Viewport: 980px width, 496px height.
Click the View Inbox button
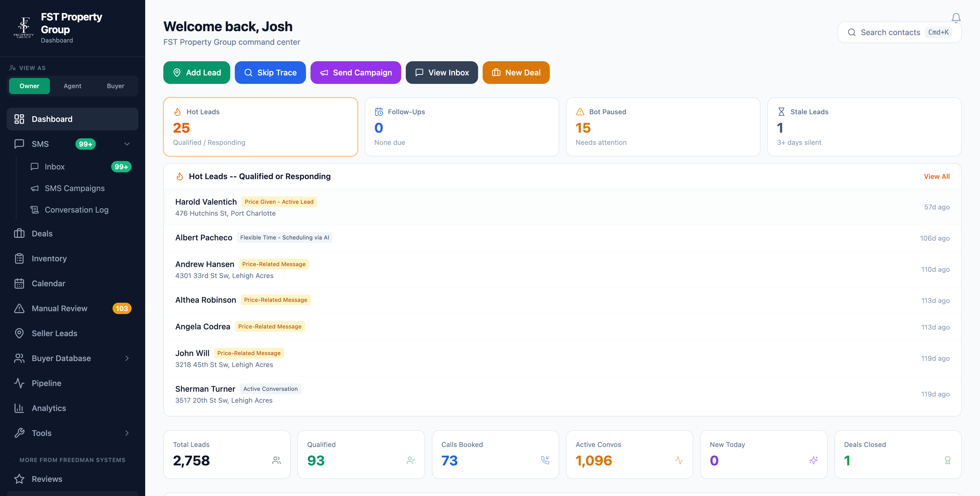[x=442, y=73]
